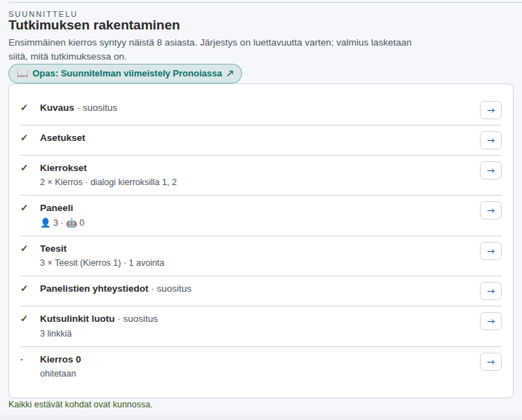
Task: Open Kutsulinkit luotu arrow button
Action: pos(490,321)
